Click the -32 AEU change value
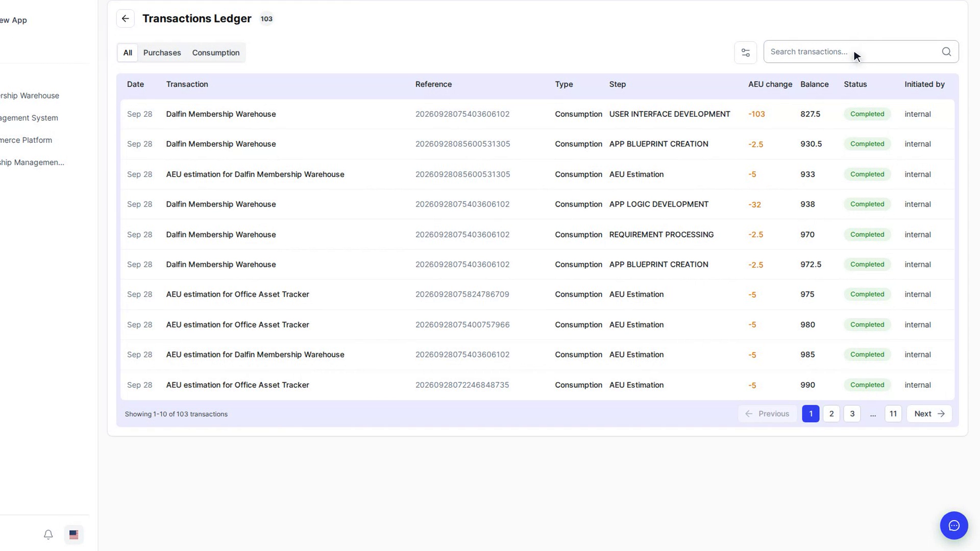 pyautogui.click(x=754, y=205)
